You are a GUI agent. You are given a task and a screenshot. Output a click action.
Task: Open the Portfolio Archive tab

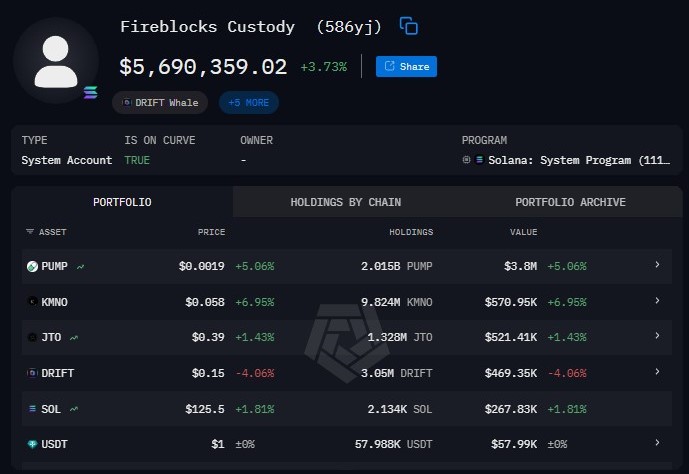click(570, 202)
